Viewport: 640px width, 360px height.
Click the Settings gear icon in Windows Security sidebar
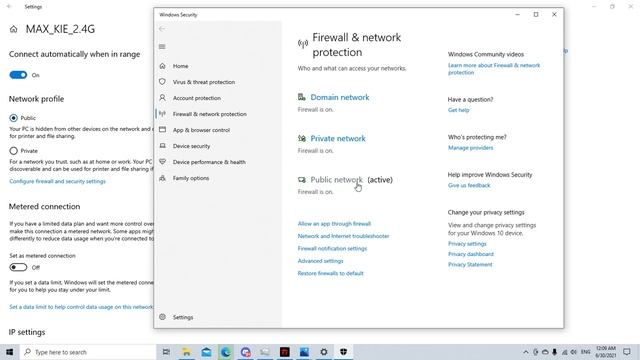[162, 317]
